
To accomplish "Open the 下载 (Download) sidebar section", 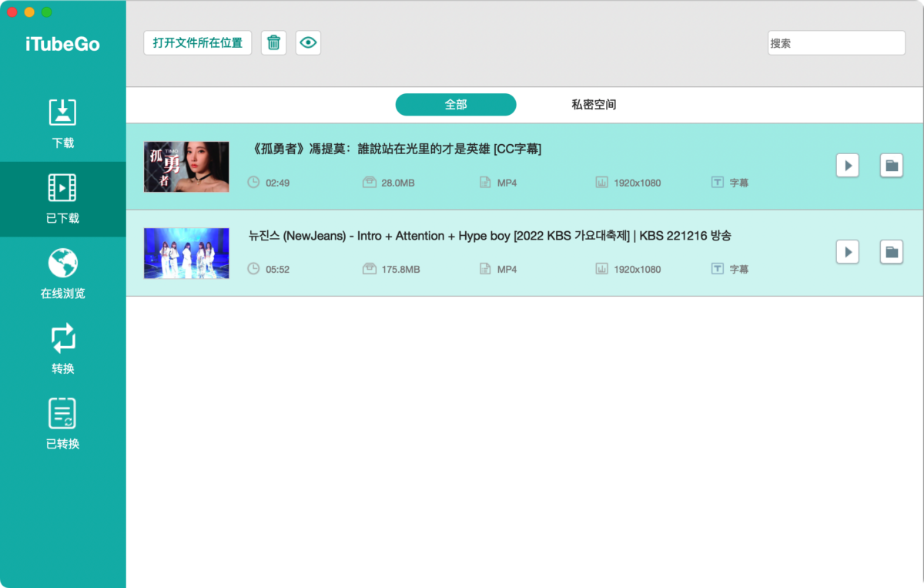I will click(x=63, y=124).
